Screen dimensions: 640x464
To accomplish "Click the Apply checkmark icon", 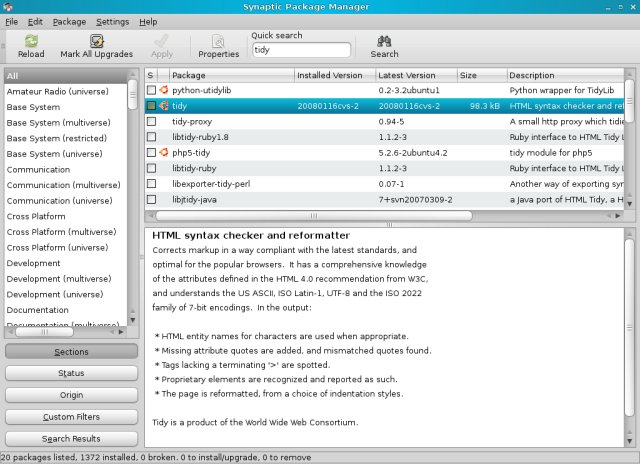I will (x=162, y=41).
